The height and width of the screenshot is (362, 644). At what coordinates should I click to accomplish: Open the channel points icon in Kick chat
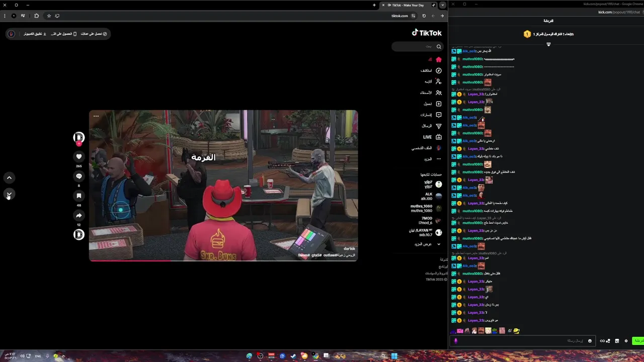click(x=605, y=340)
